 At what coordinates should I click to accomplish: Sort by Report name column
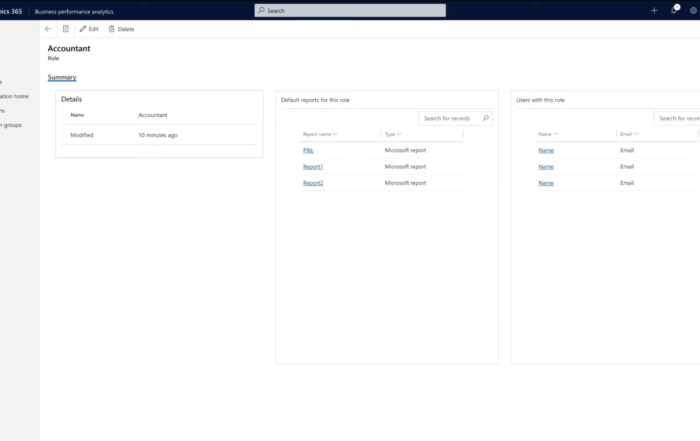320,134
